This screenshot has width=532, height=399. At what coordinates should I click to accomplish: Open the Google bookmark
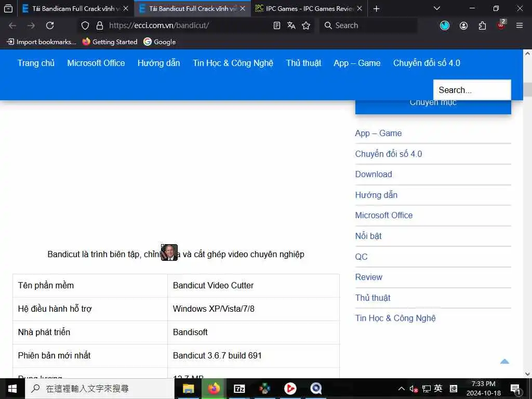pyautogui.click(x=159, y=42)
